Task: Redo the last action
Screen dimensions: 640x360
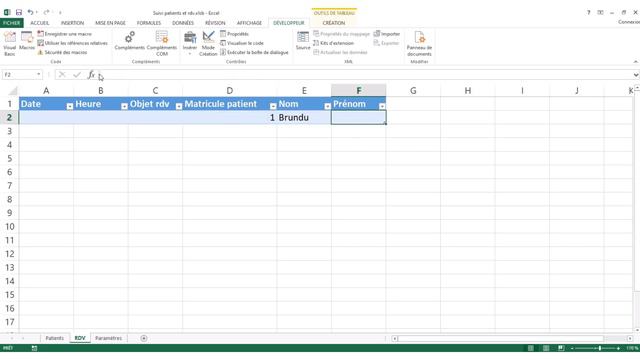Action: (46, 13)
